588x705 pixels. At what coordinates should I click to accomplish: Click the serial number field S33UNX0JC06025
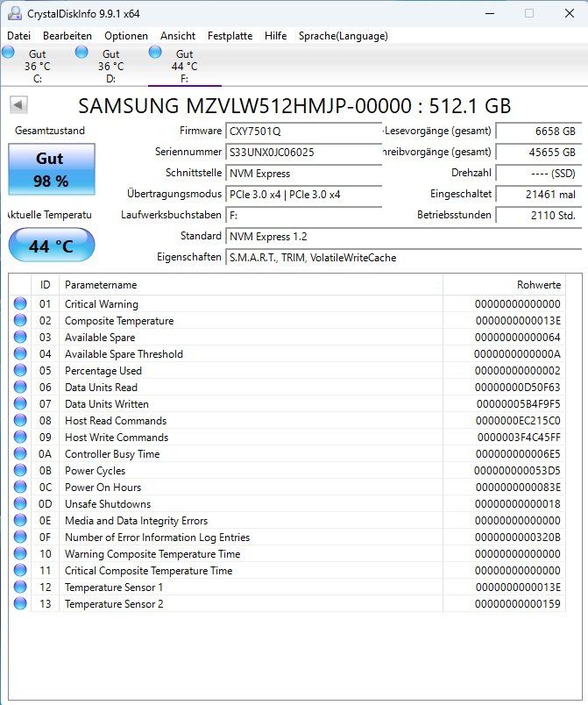pos(303,153)
